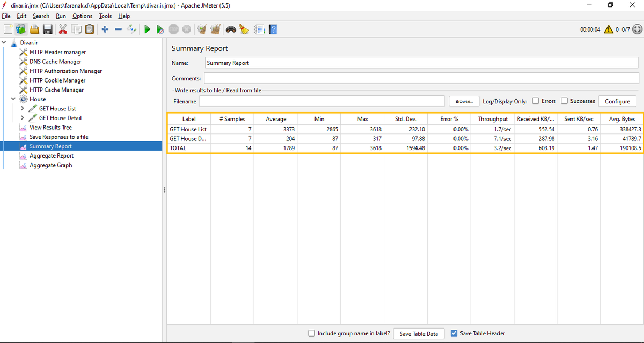The height and width of the screenshot is (343, 644).
Task: Select Aggregate Graph in tree
Action: click(x=50, y=165)
